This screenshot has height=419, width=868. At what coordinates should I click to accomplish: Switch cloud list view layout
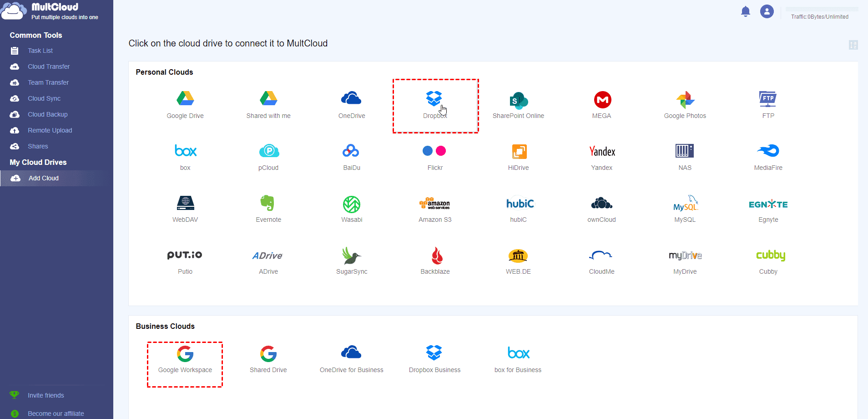(x=853, y=45)
